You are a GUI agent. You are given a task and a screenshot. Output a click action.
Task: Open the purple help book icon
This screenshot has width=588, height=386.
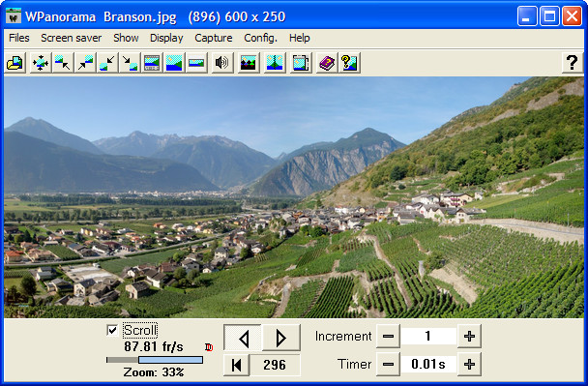tap(327, 63)
